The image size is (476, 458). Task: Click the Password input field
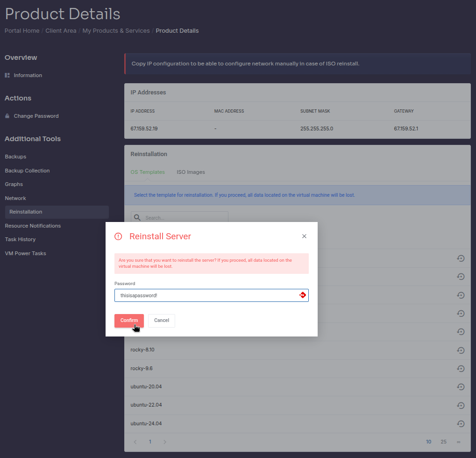[206, 295]
